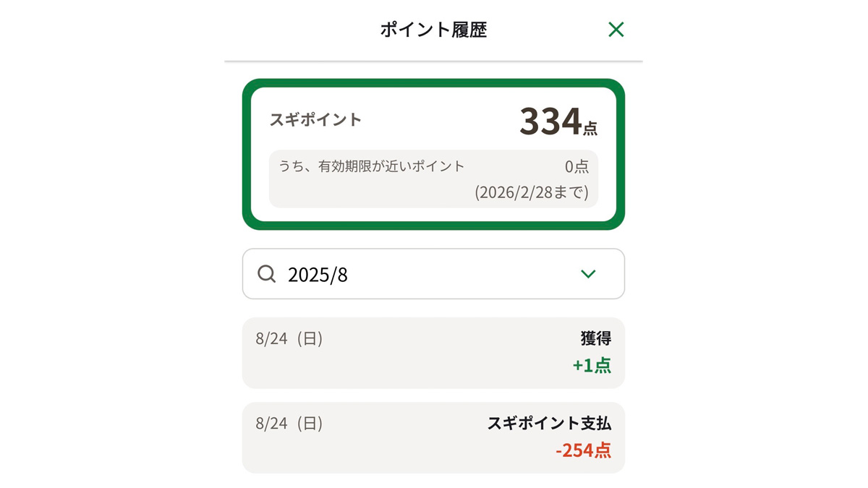868x488 pixels.
Task: Expand the month chevron arrow
Action: click(x=588, y=274)
